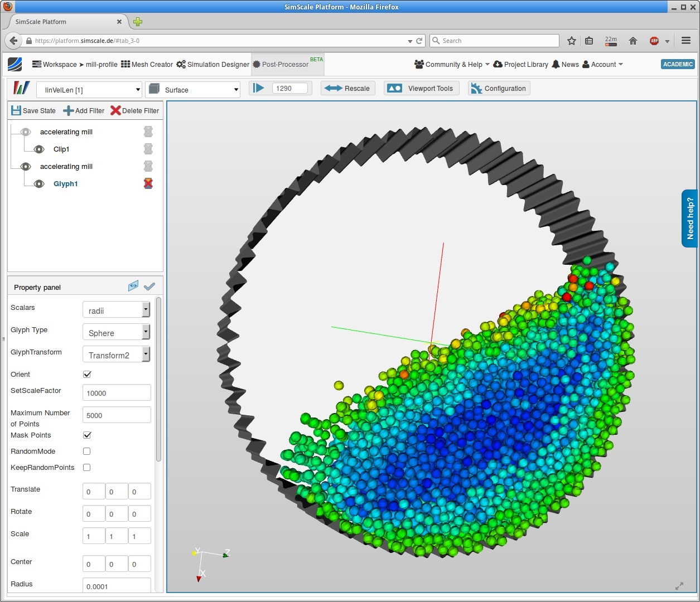This screenshot has height=602, width=700.
Task: Click the Firefox home icon
Action: (633, 41)
